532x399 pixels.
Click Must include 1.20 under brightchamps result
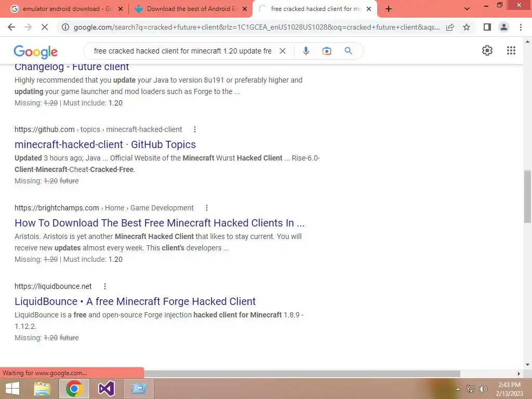115,259
